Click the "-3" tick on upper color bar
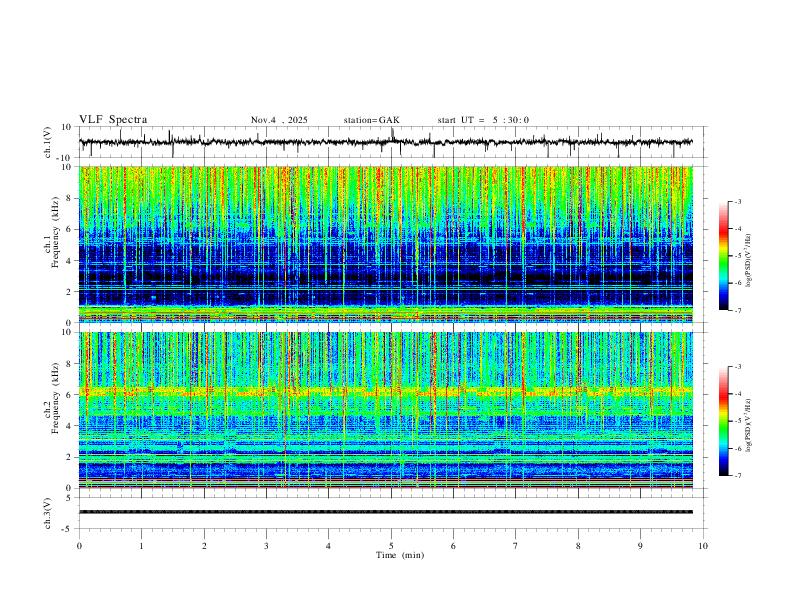This screenshot has width=792, height=612. [x=738, y=201]
